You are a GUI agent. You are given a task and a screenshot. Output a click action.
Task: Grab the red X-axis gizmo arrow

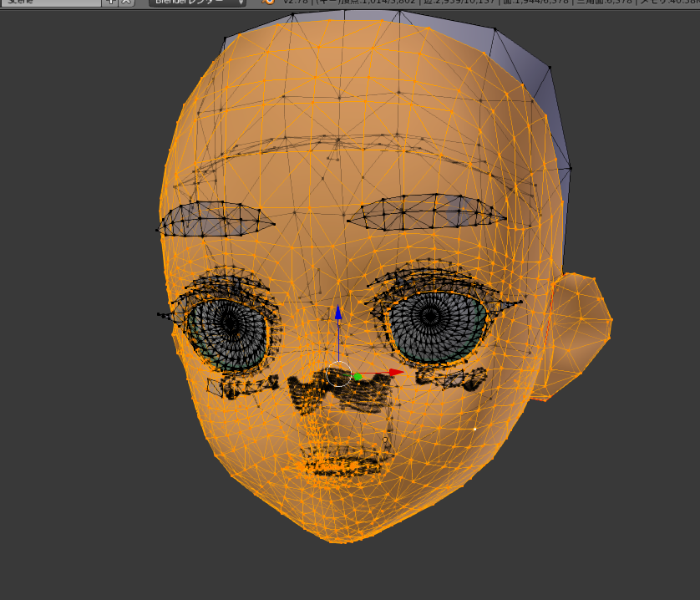396,372
